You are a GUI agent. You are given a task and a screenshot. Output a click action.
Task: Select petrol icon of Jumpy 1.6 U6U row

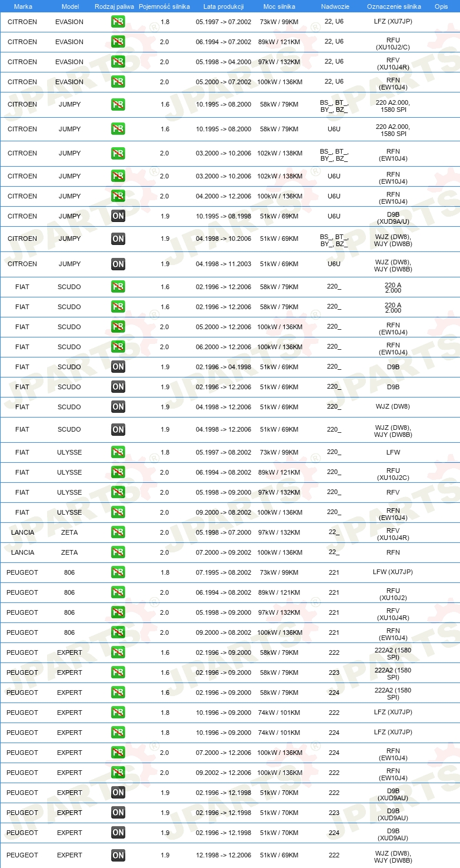tap(118, 129)
